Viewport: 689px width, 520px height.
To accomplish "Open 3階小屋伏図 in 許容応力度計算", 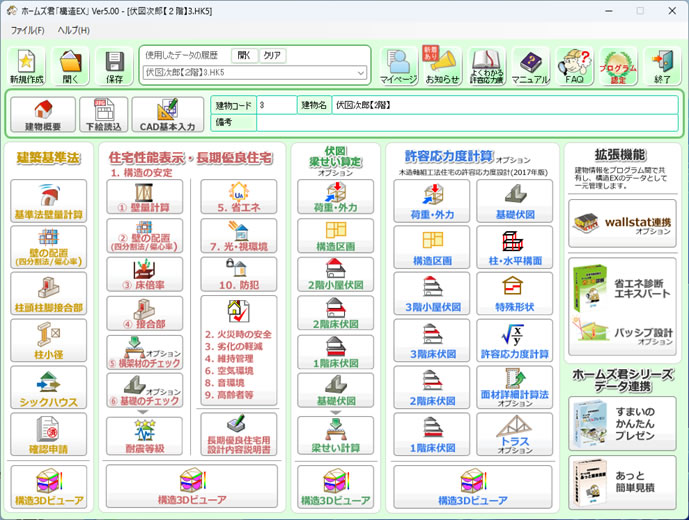I will tap(432, 294).
